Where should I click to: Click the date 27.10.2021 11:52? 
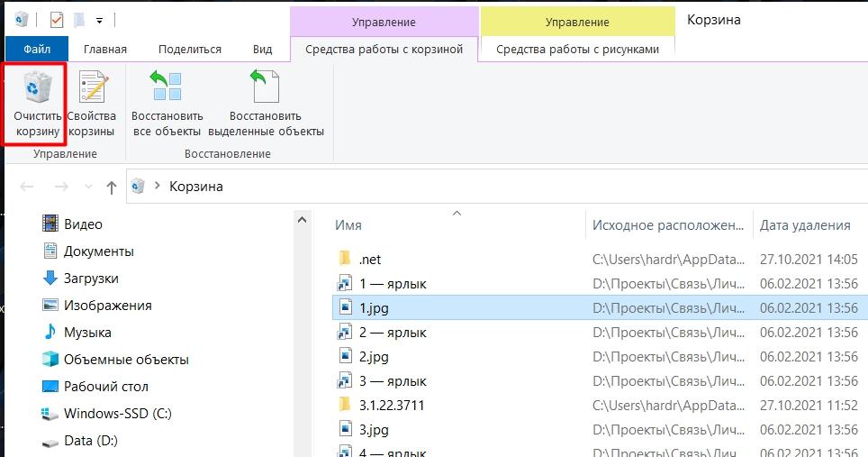809,406
